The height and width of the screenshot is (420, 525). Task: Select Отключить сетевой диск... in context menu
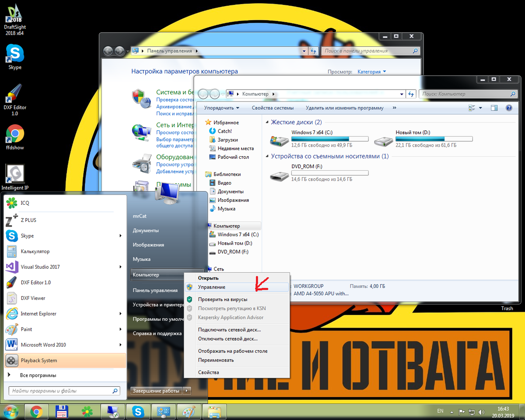pos(236,339)
